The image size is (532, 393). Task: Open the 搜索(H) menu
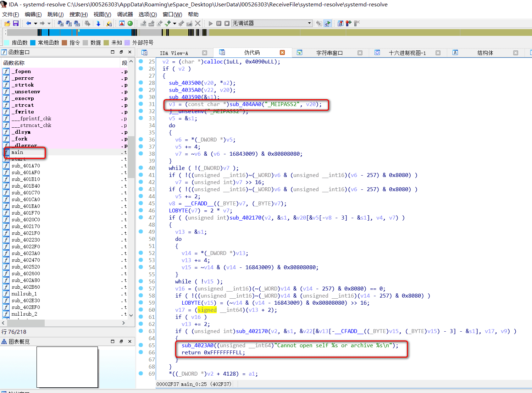(x=79, y=15)
